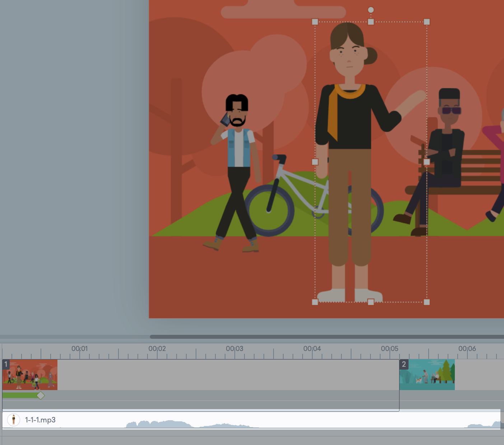Click the character avatar icon on the audio track

pos(14,420)
